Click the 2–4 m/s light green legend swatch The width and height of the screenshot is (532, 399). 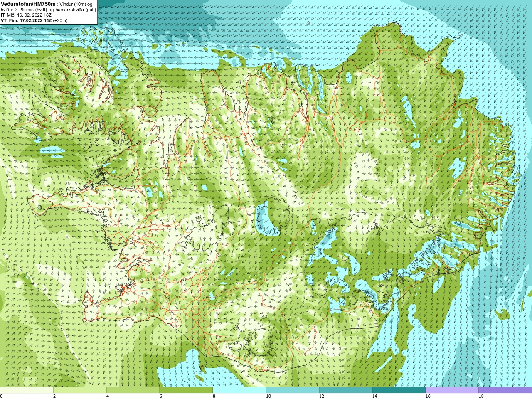pos(80,390)
